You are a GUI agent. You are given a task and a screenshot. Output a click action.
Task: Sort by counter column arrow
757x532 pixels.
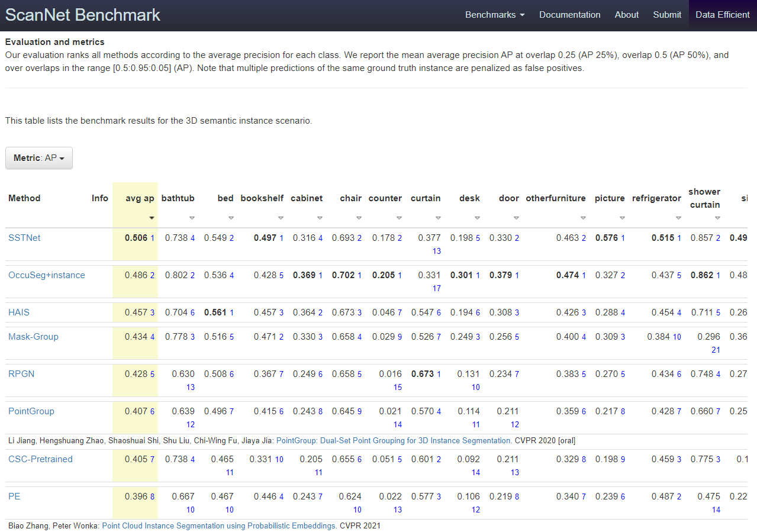399,218
